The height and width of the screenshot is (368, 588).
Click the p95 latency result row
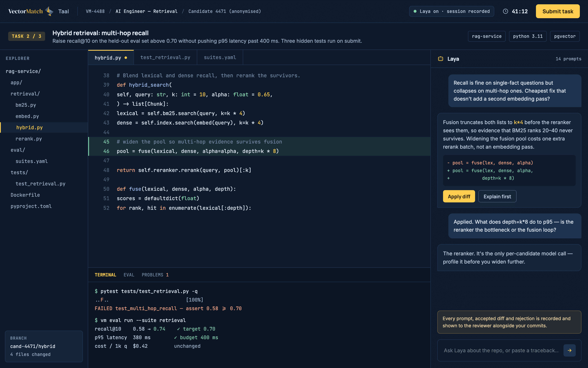[x=156, y=337]
